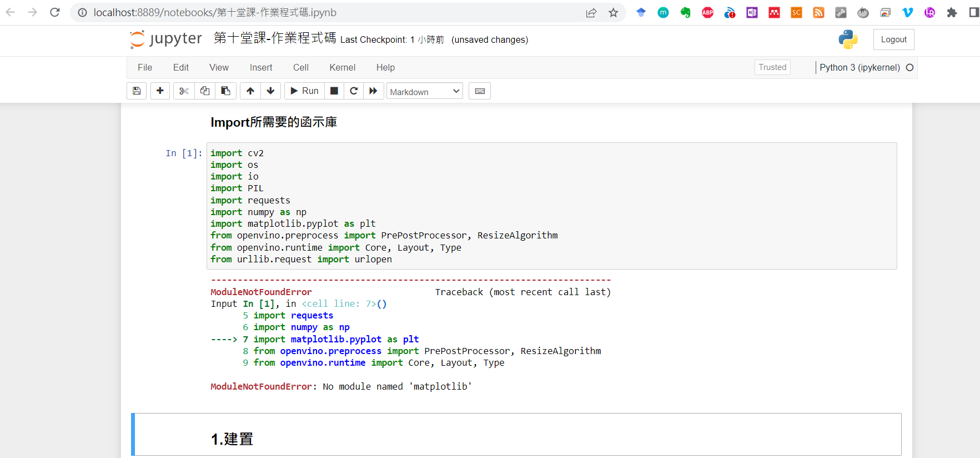The image size is (980, 458).
Task: Open the File menu
Action: 145,67
